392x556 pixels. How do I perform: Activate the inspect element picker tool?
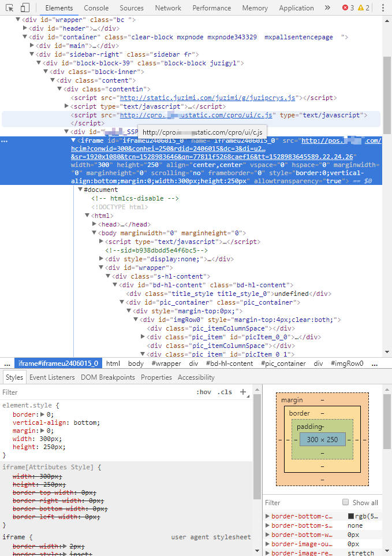click(9, 8)
